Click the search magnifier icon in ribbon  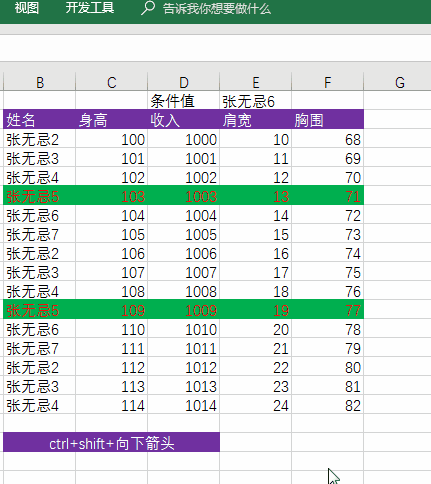pyautogui.click(x=148, y=8)
